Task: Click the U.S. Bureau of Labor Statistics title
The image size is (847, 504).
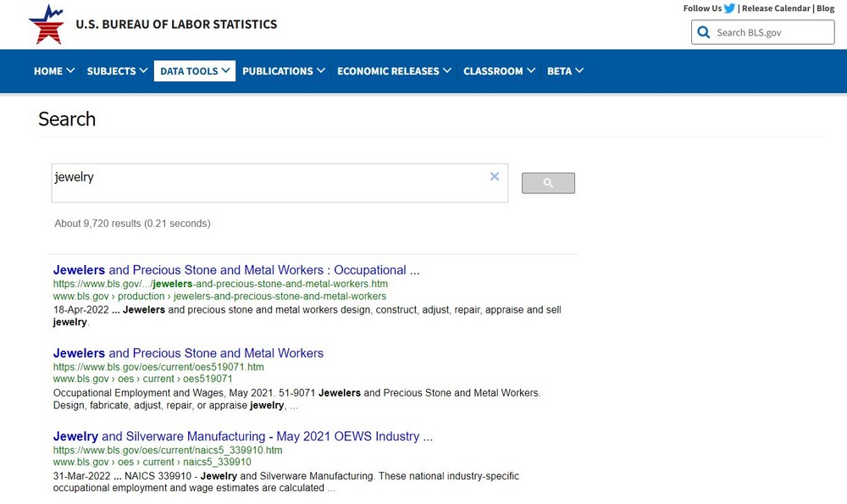Action: (176, 25)
